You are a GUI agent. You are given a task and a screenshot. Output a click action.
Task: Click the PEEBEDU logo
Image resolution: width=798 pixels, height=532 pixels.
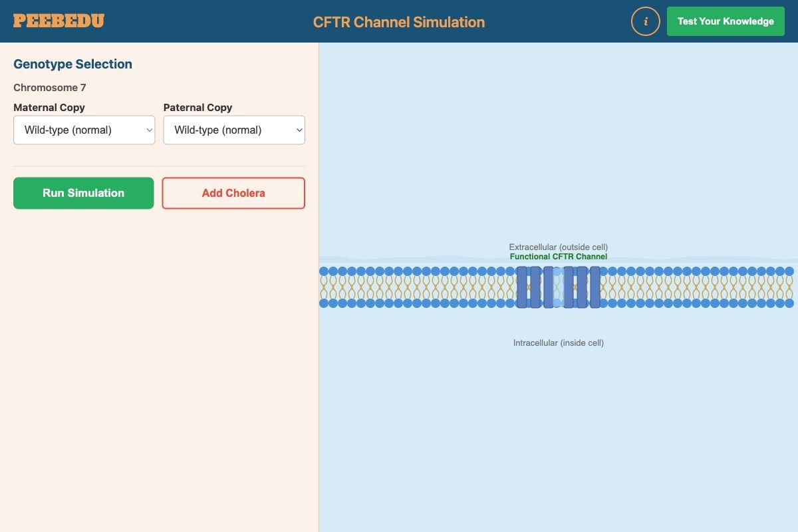(59, 20)
